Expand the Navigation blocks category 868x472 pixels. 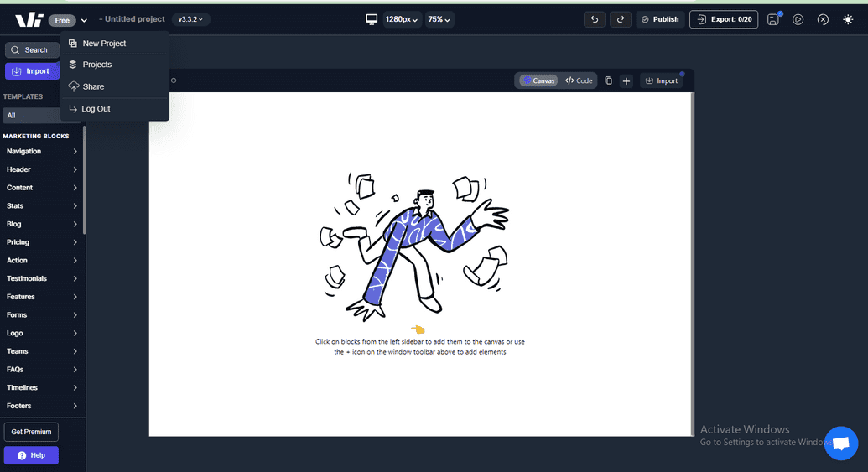click(x=42, y=151)
